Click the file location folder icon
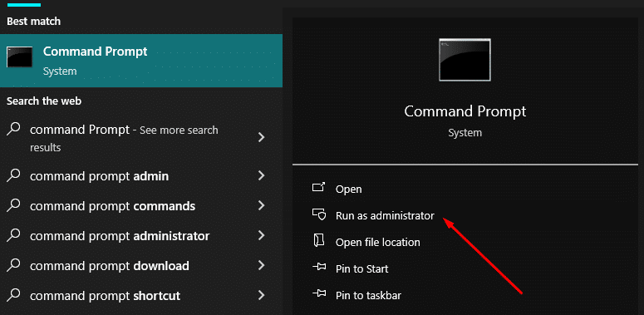The width and height of the screenshot is (644, 315). pyautogui.click(x=319, y=241)
